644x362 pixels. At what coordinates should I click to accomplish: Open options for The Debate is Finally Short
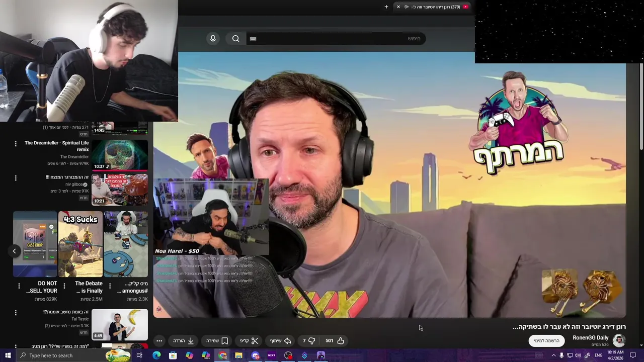64,286
